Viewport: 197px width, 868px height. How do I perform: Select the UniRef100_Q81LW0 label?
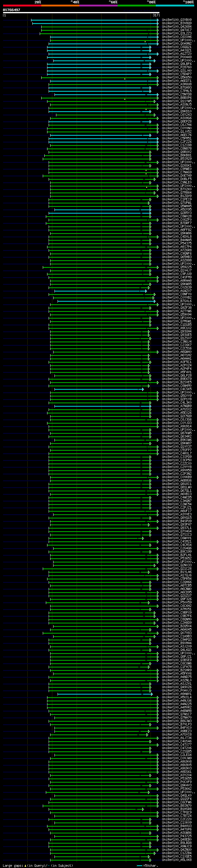point(177,487)
